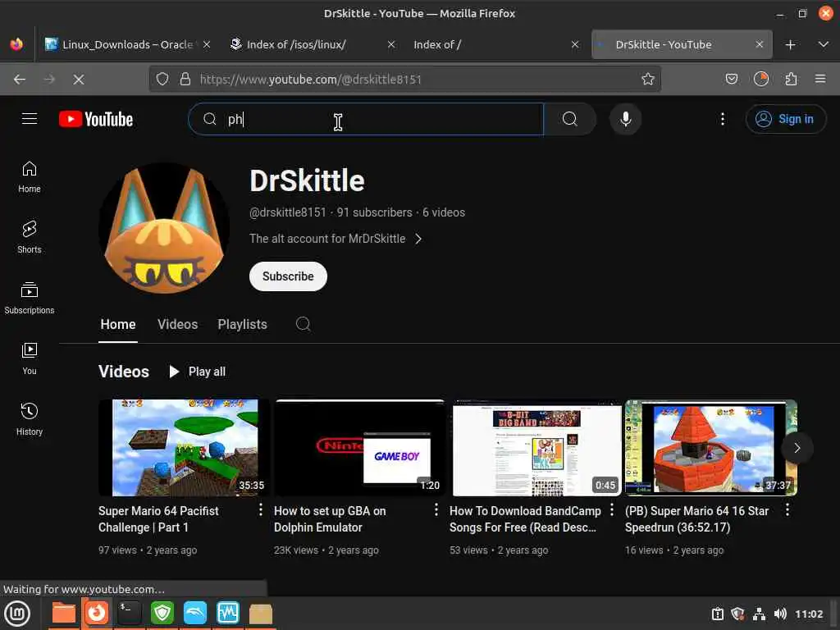Open the 37:37 speedrun video thumbnail
This screenshot has width=840, height=630.
tap(711, 447)
